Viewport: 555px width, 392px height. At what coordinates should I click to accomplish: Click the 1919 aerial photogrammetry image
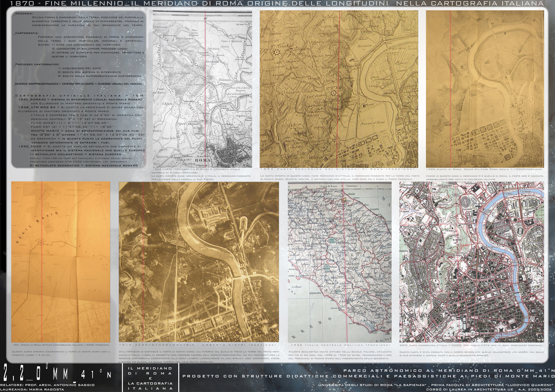point(199,262)
